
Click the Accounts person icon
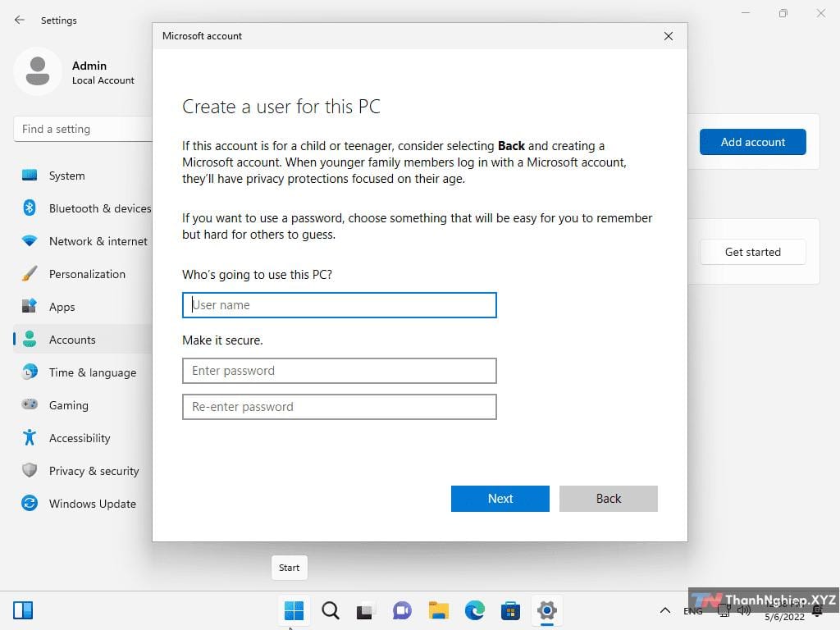click(30, 339)
